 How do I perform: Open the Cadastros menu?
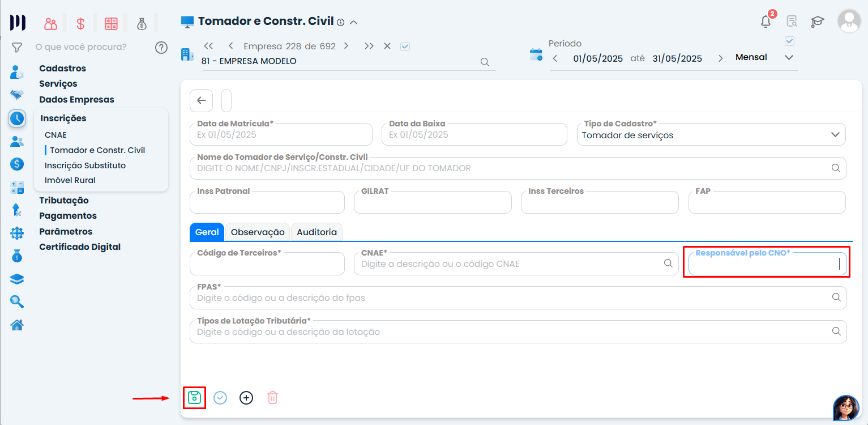click(x=63, y=69)
